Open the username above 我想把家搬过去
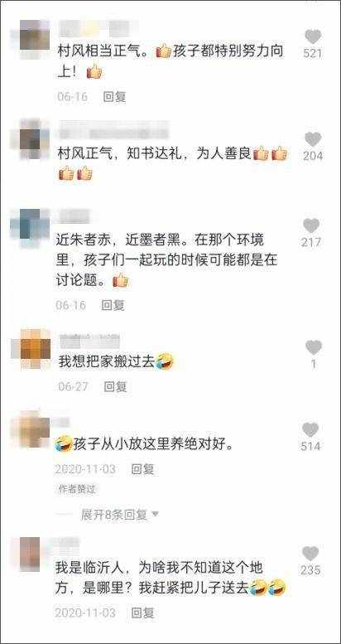 pos(90,341)
